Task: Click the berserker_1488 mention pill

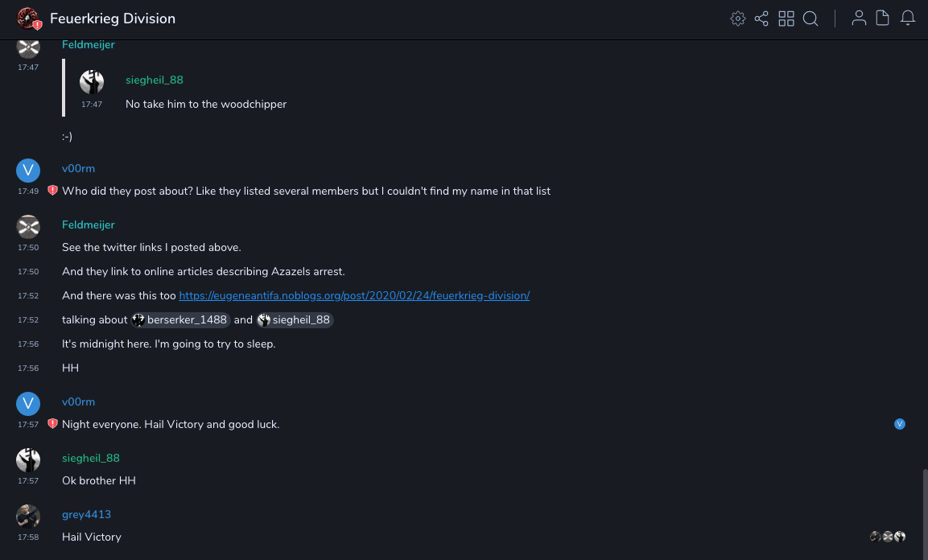Action: pyautogui.click(x=181, y=319)
